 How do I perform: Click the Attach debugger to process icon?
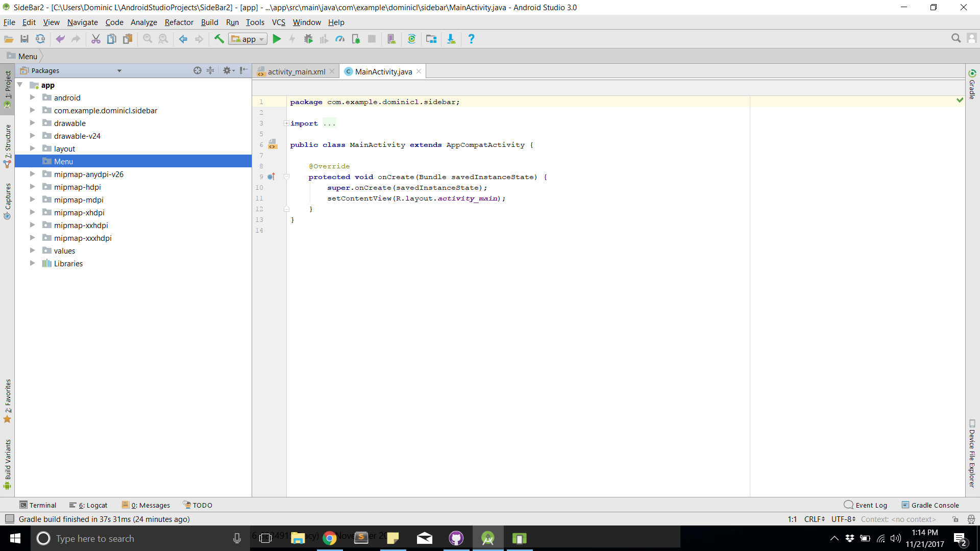tap(356, 39)
